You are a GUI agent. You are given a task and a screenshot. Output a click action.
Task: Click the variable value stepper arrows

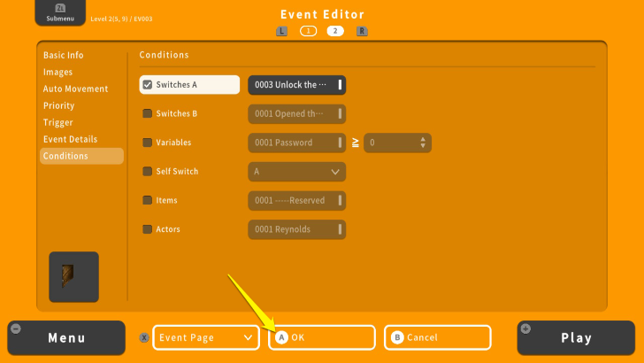point(423,143)
